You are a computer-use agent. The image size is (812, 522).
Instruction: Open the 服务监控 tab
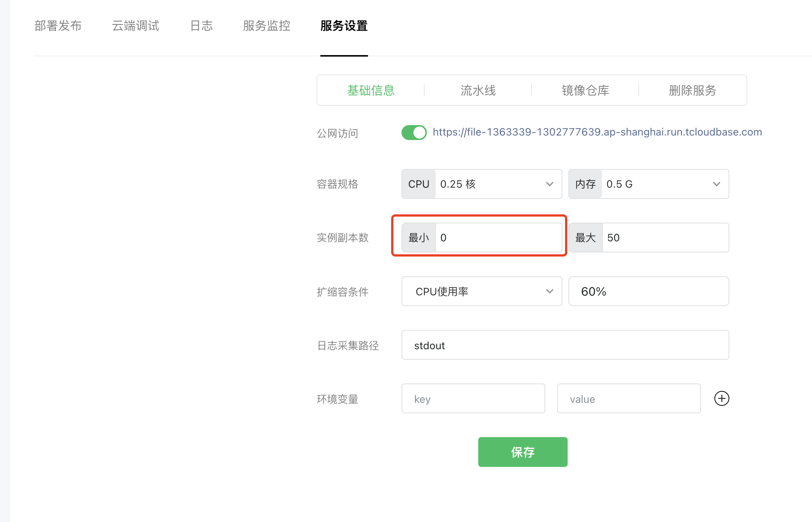pos(267,26)
